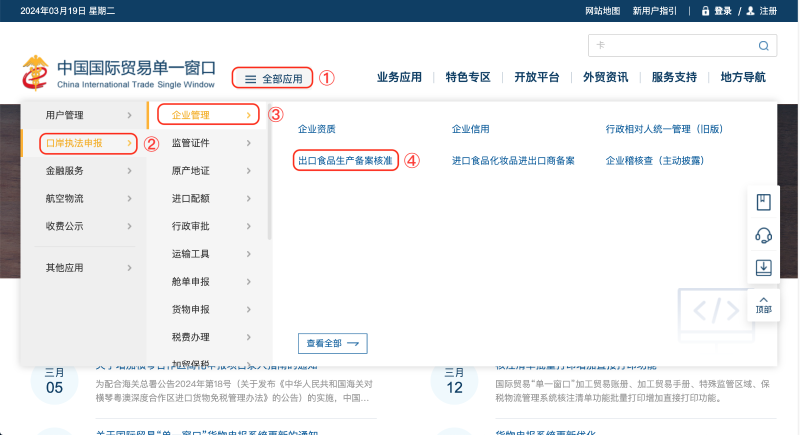Open 服务支持 navigation item
Image resolution: width=800 pixels, height=435 pixels.
674,77
